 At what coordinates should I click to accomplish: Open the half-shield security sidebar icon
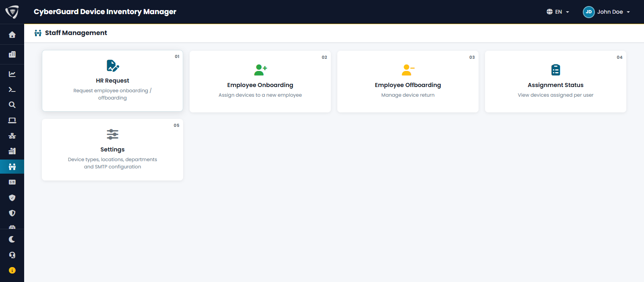coord(12,213)
